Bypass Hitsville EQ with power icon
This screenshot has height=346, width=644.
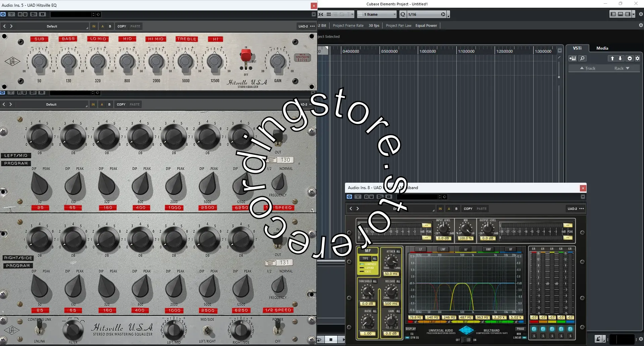tap(3, 14)
